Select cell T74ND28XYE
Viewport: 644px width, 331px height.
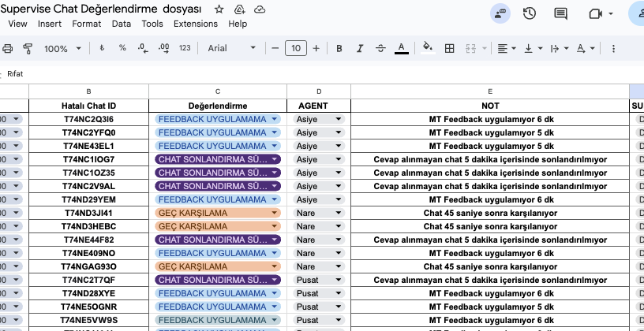[88, 293]
